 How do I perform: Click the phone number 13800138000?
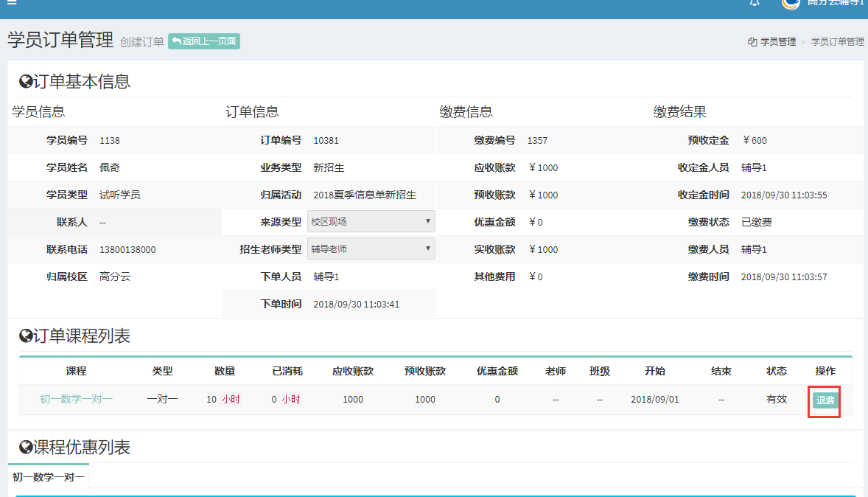[127, 250]
